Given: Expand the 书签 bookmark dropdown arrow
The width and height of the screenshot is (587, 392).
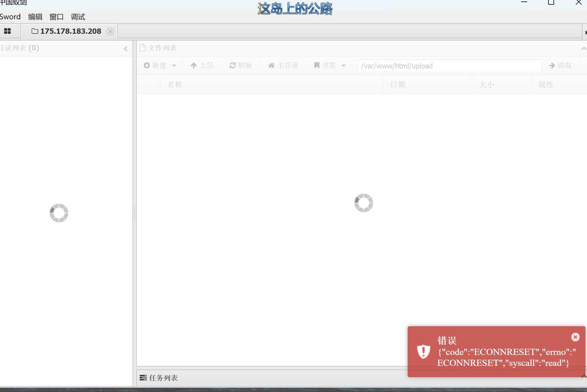Looking at the screenshot, I should [344, 65].
